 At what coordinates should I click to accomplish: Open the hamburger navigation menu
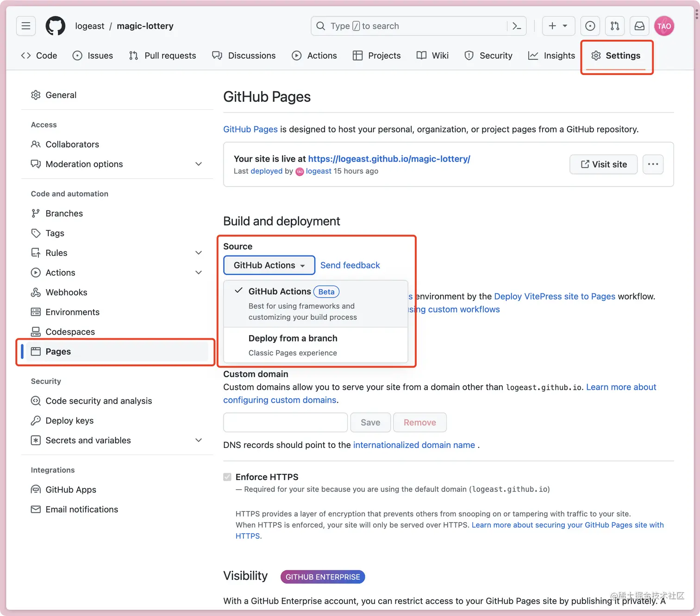26,26
